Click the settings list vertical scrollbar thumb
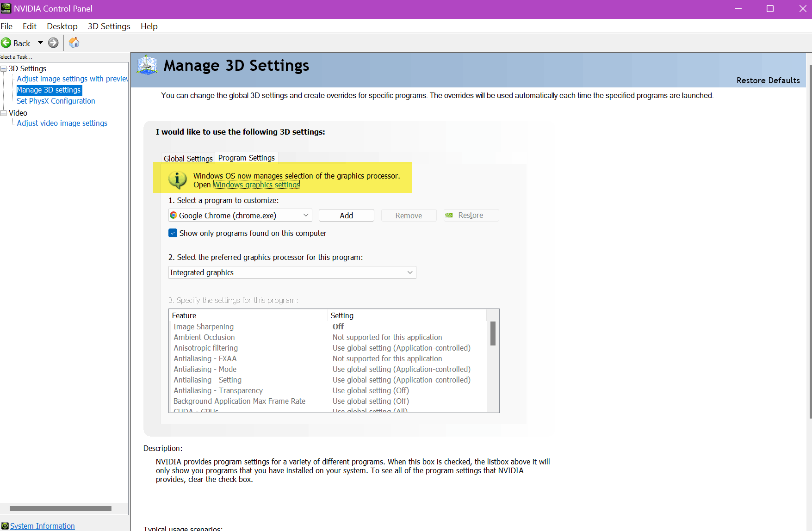812x531 pixels. point(493,333)
